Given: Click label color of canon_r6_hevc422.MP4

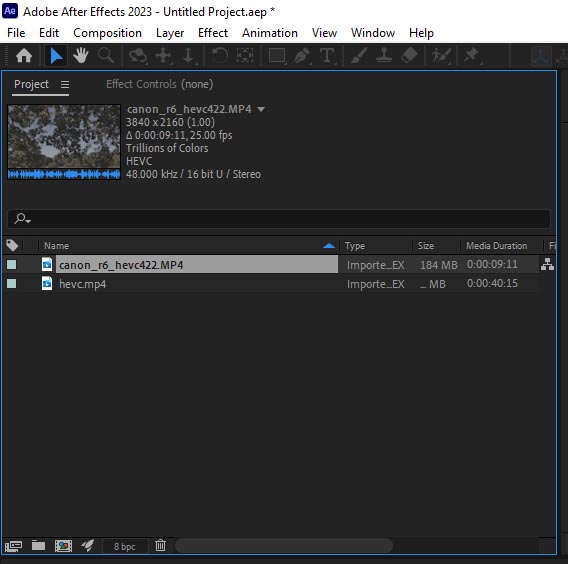Looking at the screenshot, I should [x=12, y=264].
